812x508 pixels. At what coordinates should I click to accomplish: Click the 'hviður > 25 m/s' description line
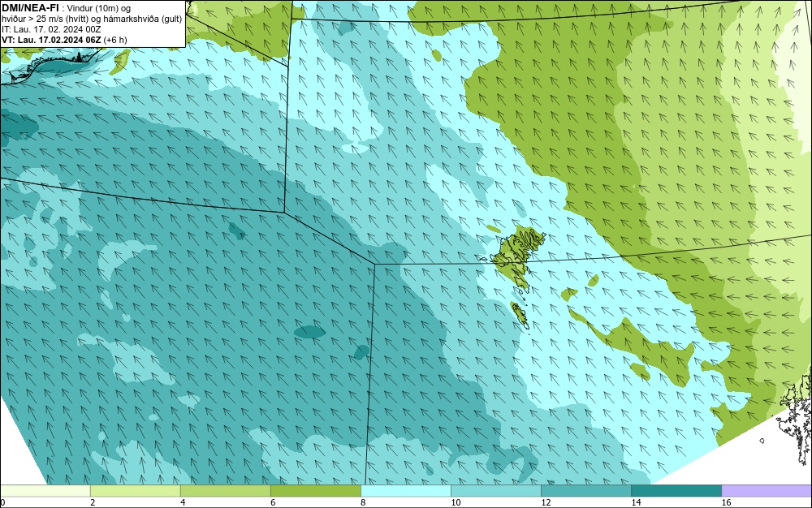tap(92, 19)
